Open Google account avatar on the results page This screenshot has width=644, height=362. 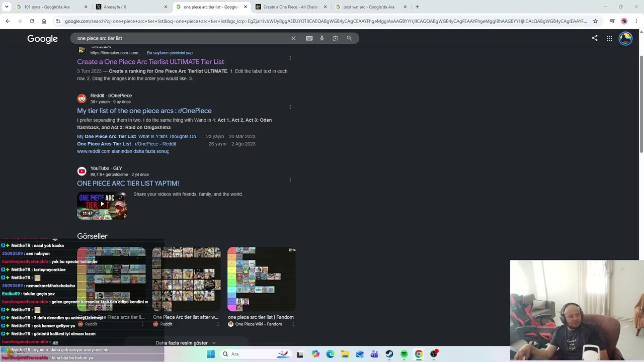[x=625, y=38]
